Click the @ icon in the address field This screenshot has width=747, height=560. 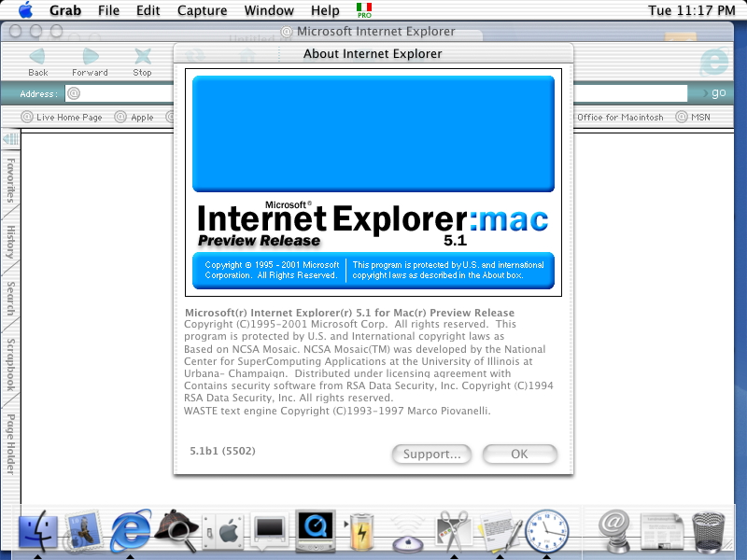[x=74, y=93]
